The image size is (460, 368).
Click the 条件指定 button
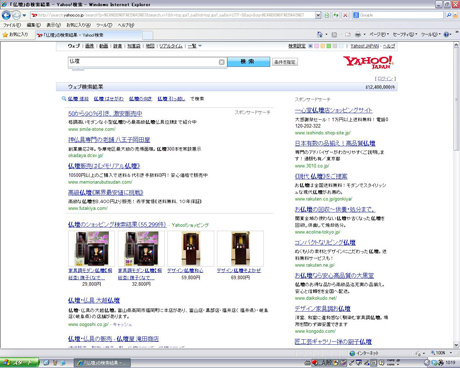285,62
